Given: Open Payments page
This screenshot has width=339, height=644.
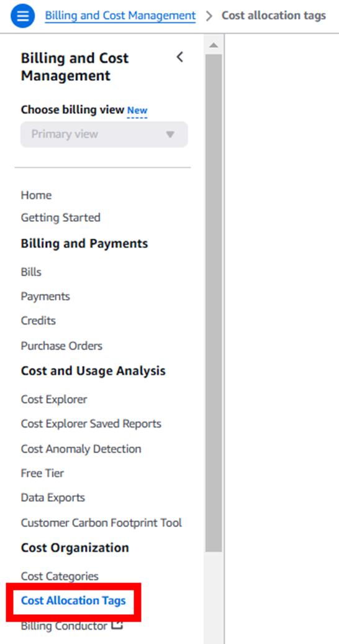Looking at the screenshot, I should click(45, 297).
